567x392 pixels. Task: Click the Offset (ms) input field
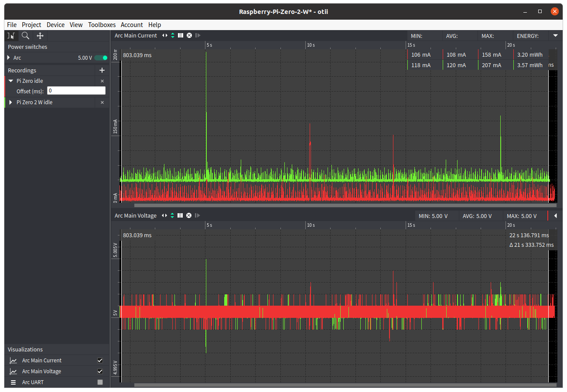pyautogui.click(x=76, y=91)
